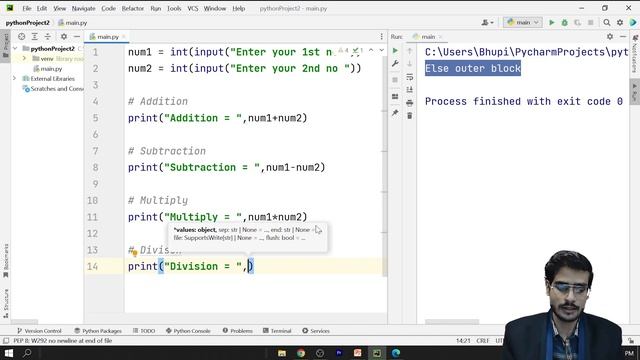
Task: Expand the venv folder
Action: [x=24, y=58]
